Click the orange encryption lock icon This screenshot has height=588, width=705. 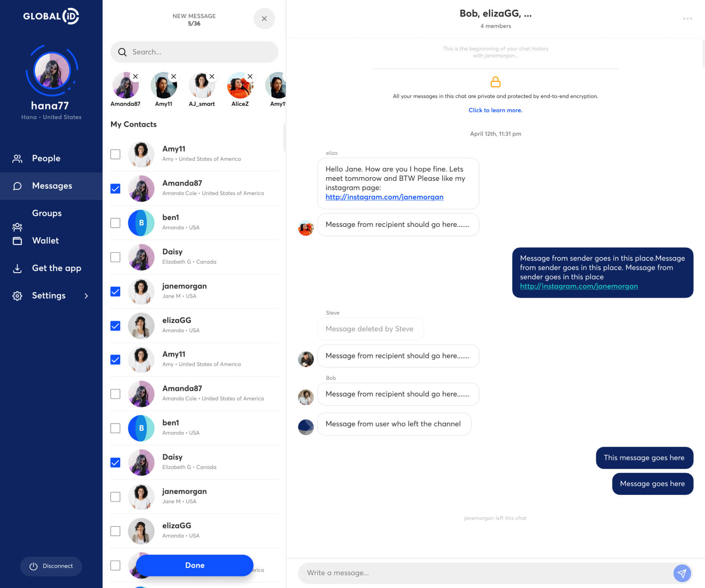tap(495, 82)
